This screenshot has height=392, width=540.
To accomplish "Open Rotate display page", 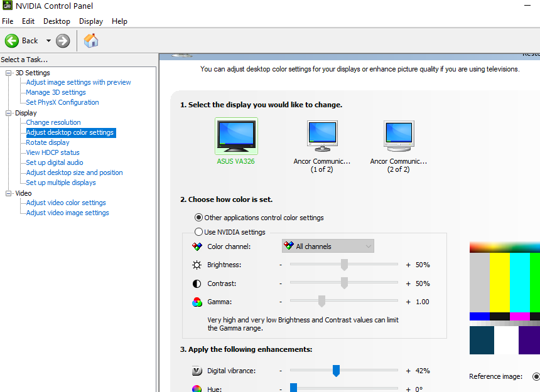I will [x=48, y=142].
